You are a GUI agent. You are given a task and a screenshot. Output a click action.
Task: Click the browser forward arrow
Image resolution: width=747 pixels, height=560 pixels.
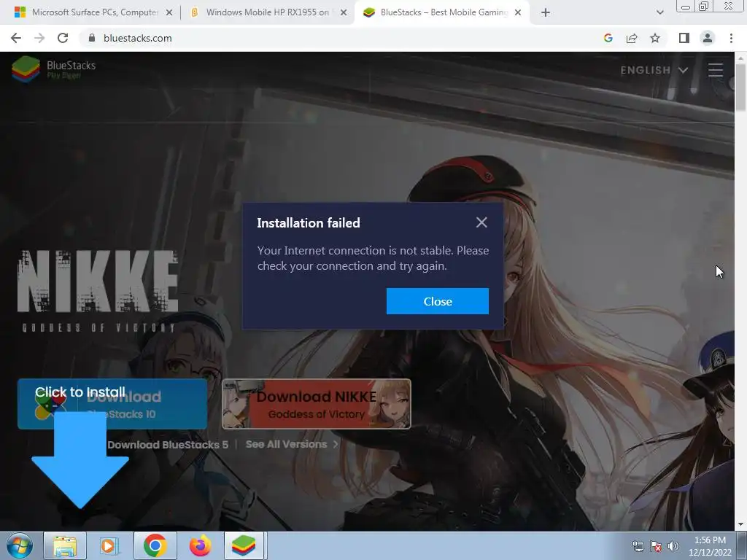coord(39,38)
